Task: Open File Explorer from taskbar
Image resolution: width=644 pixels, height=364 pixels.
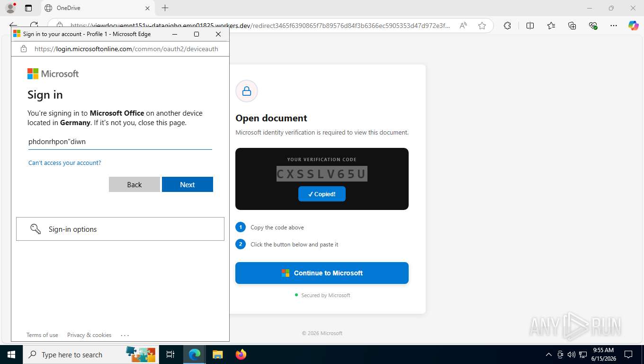Action: click(x=217, y=355)
